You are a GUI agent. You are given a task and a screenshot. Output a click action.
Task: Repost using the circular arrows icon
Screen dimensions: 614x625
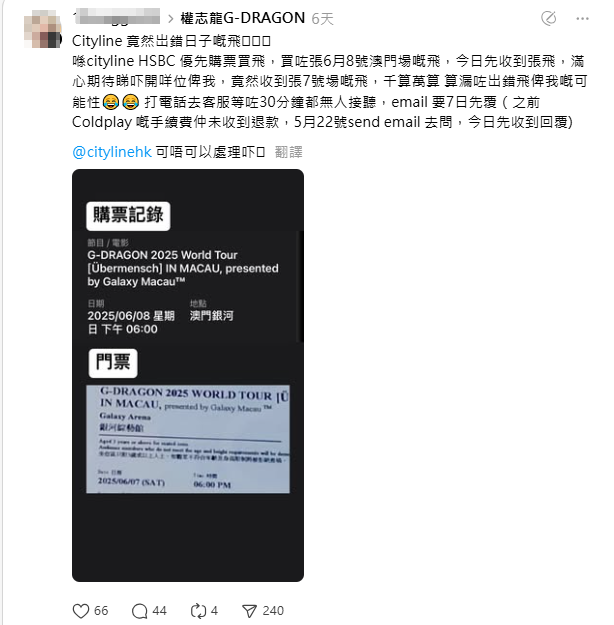tap(198, 611)
